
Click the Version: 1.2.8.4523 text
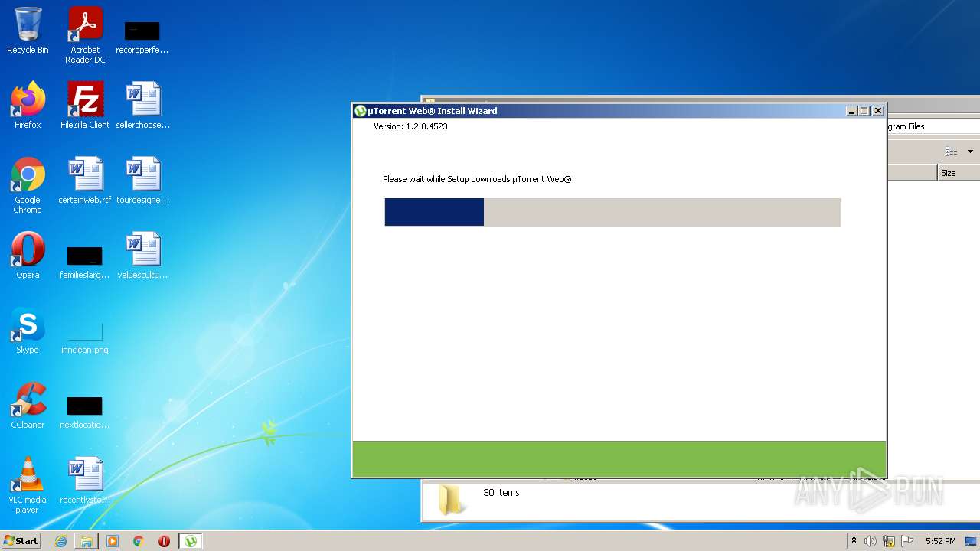pos(410,126)
